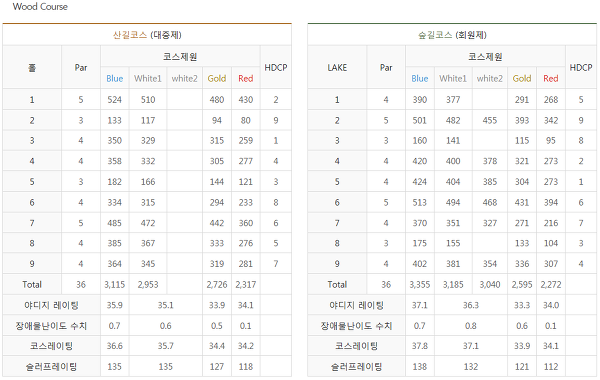
Task: Select the '36.6' course rating value
Action: click(114, 346)
